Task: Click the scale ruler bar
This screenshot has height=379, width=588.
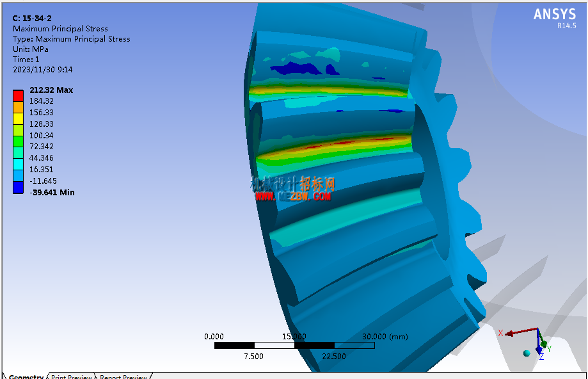Action: 294,345
